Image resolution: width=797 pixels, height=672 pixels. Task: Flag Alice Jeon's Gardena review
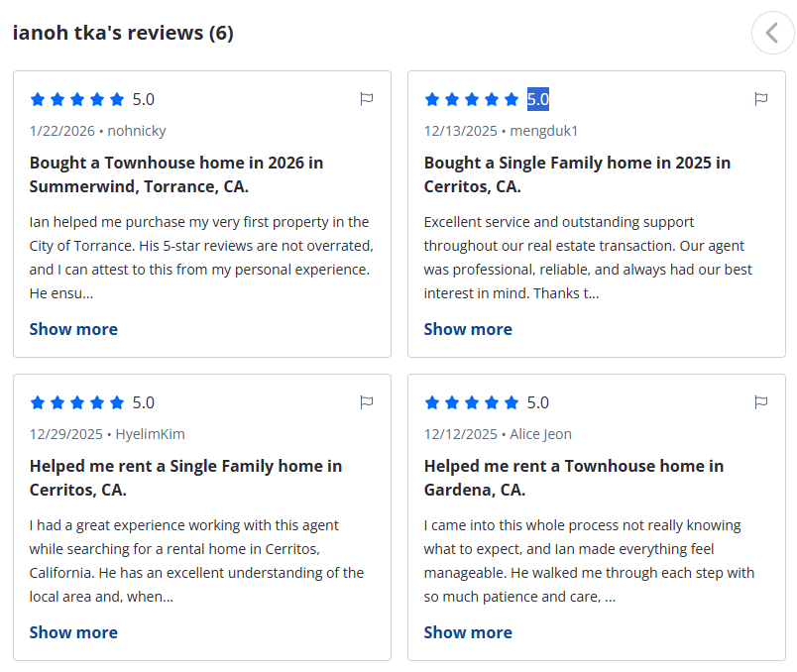[x=760, y=402]
